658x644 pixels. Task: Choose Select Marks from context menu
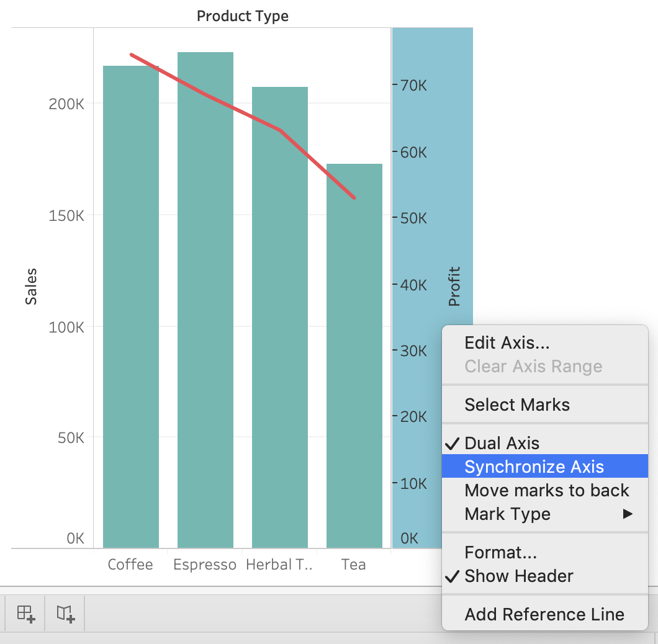[x=516, y=405]
